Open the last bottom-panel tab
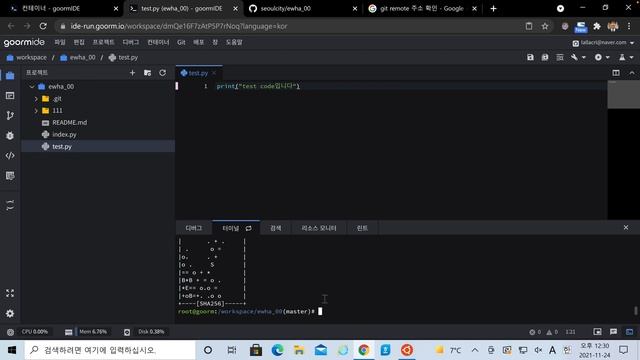Image resolution: width=640 pixels, height=360 pixels. click(x=362, y=228)
